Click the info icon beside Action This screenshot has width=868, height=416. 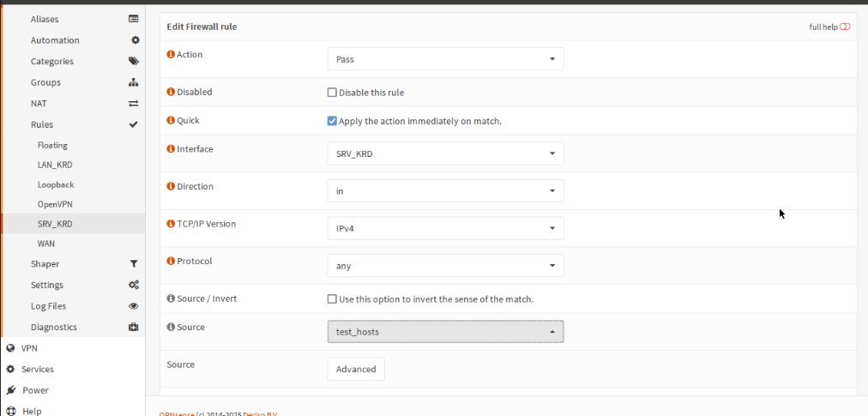click(171, 55)
